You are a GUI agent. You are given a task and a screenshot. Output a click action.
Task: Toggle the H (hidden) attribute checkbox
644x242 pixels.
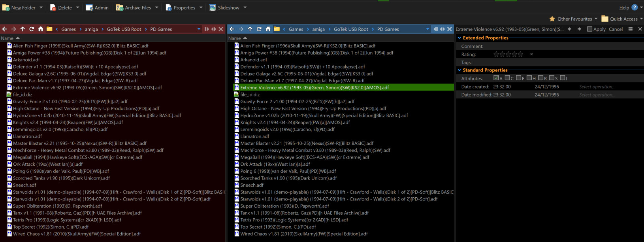(x=529, y=78)
